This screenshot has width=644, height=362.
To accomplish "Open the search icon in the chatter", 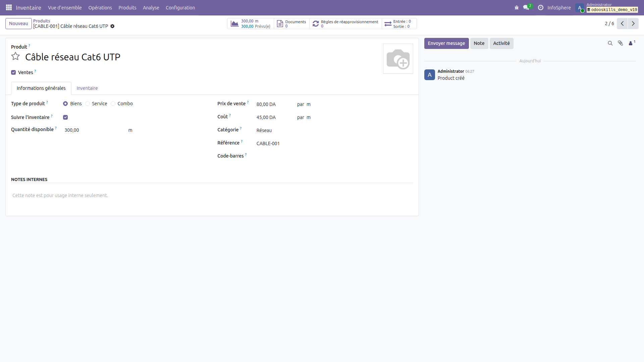I will 610,43.
